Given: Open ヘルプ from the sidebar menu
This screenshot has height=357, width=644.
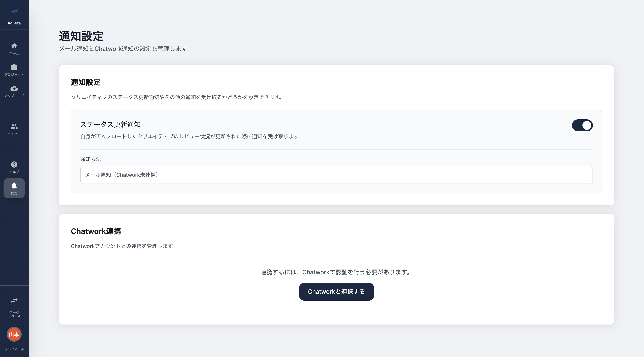Looking at the screenshot, I should point(14,171).
